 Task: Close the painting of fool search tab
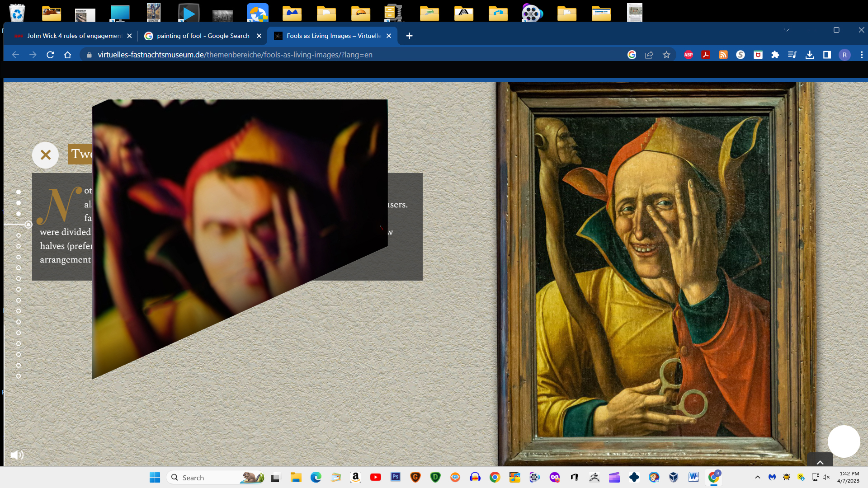[x=259, y=36]
